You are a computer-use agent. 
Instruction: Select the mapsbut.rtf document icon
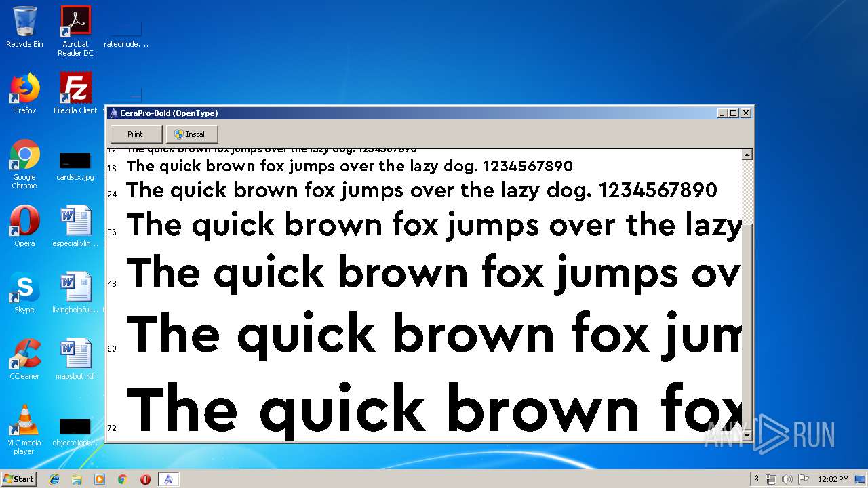75,359
